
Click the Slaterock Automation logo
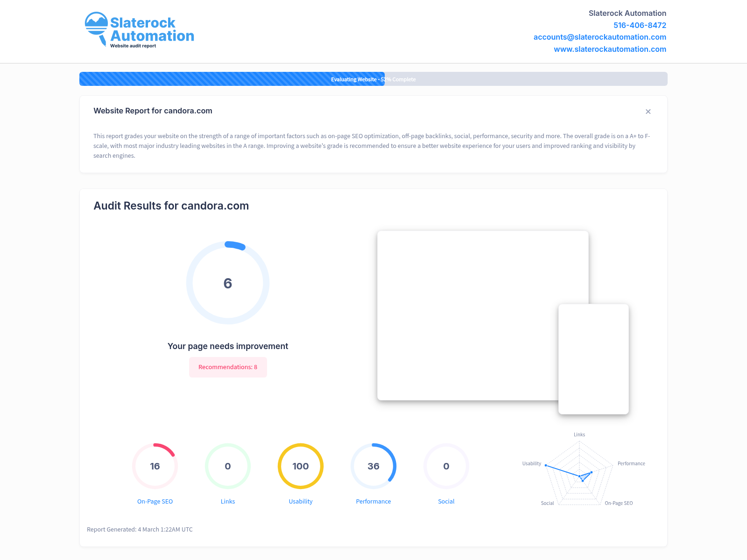(139, 30)
